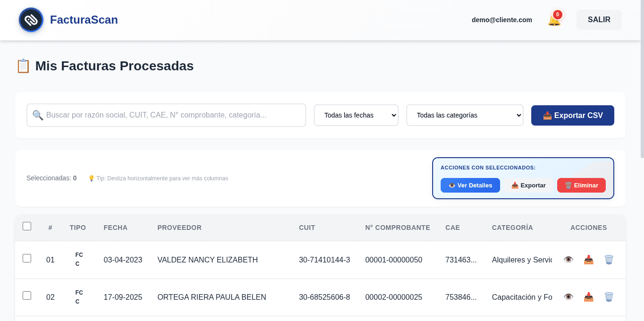The image size is (644, 321).
Task: Click the CAE column header
Action: [452, 228]
